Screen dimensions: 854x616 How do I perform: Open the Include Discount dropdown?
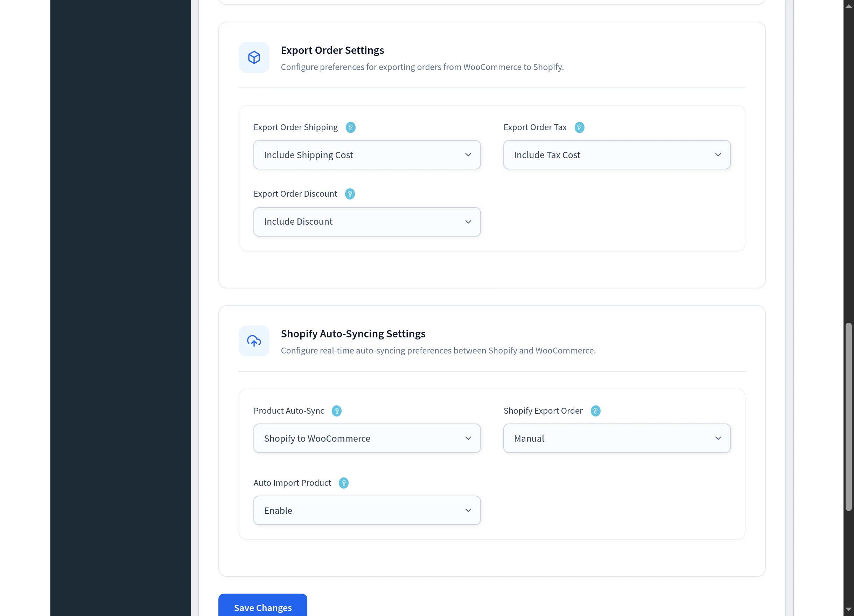367,222
